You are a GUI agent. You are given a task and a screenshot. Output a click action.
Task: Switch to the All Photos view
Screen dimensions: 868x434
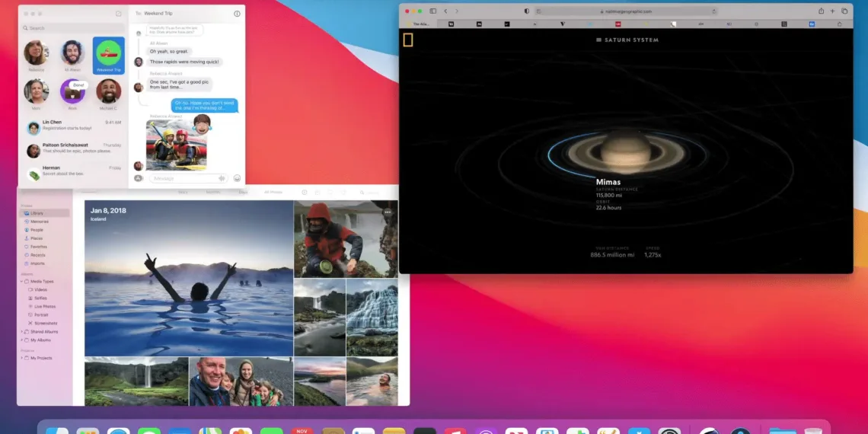(273, 192)
